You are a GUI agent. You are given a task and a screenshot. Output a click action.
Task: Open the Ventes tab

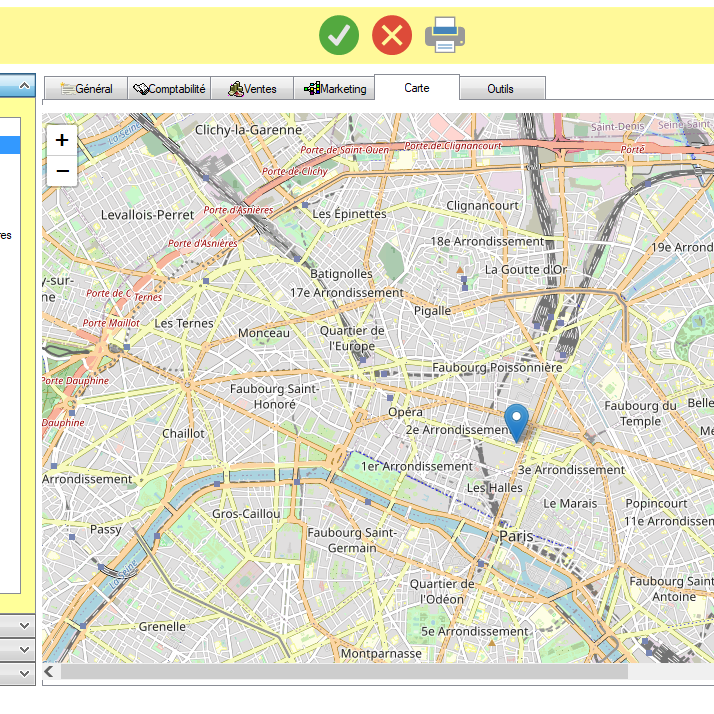(252, 89)
